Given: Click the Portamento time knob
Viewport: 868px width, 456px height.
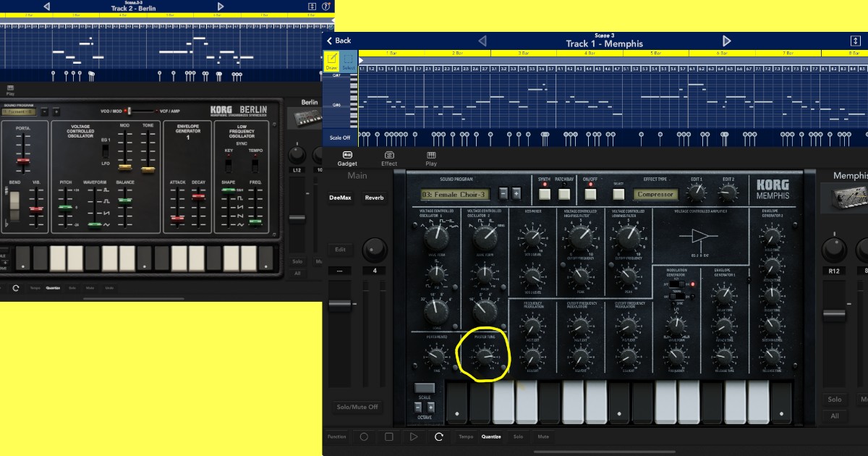Looking at the screenshot, I should click(435, 356).
